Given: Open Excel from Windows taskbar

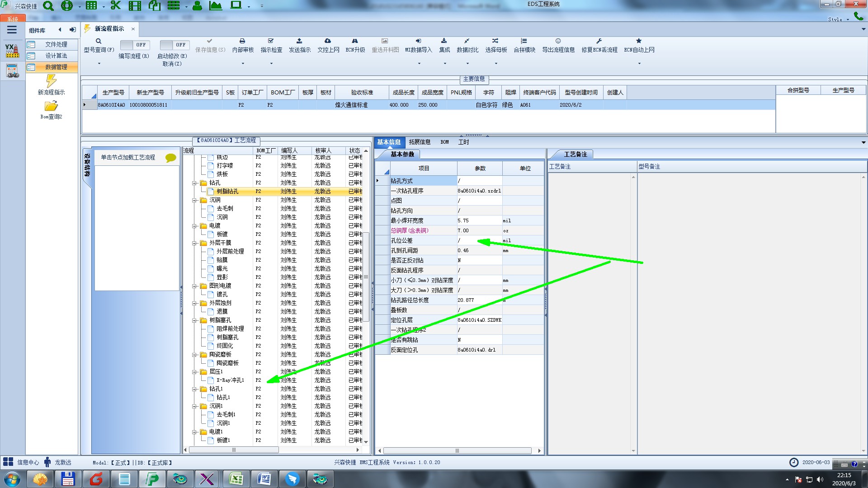Looking at the screenshot, I should pyautogui.click(x=236, y=479).
